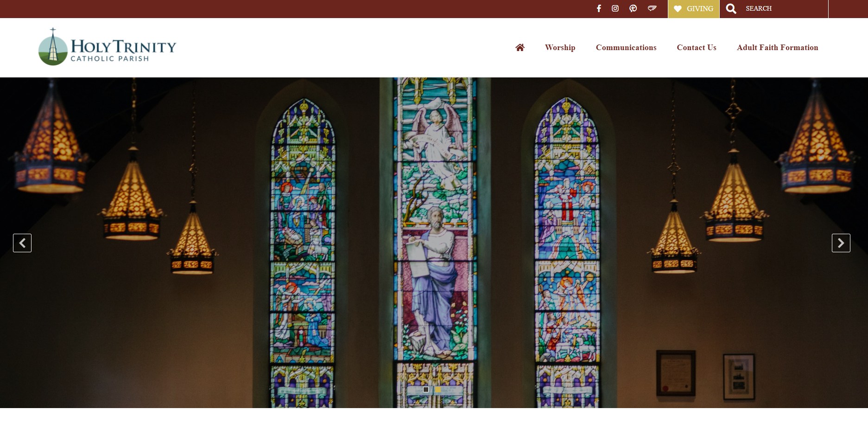Expand the Worship menu
This screenshot has width=868, height=422.
pos(560,47)
